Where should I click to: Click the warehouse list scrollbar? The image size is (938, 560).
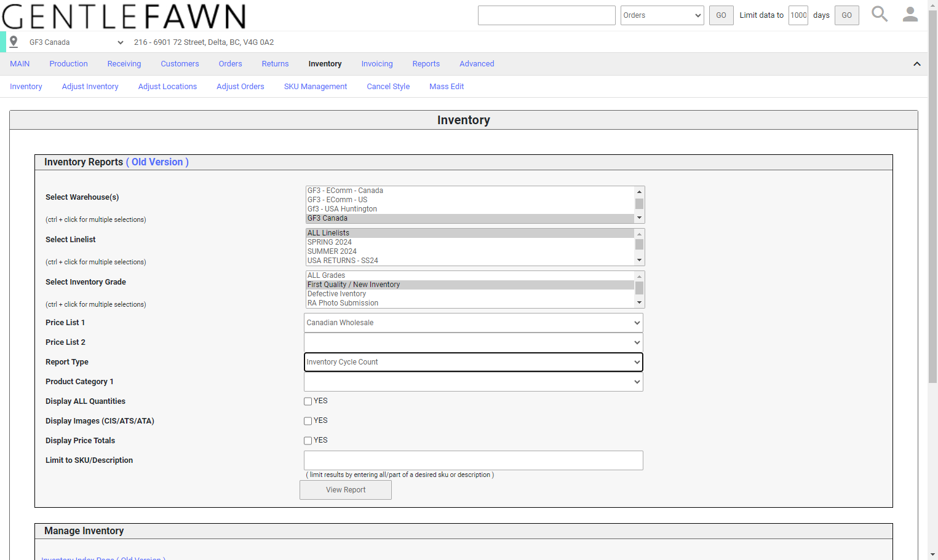(640, 205)
